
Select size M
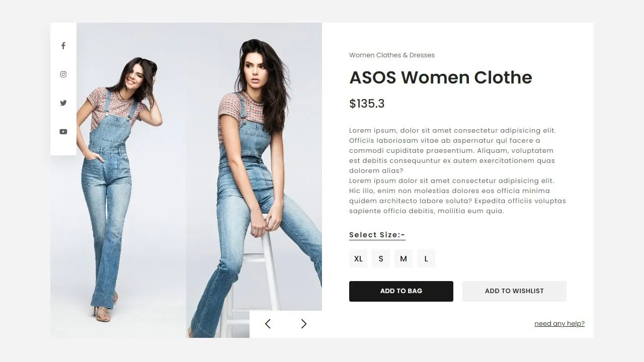coord(404,258)
